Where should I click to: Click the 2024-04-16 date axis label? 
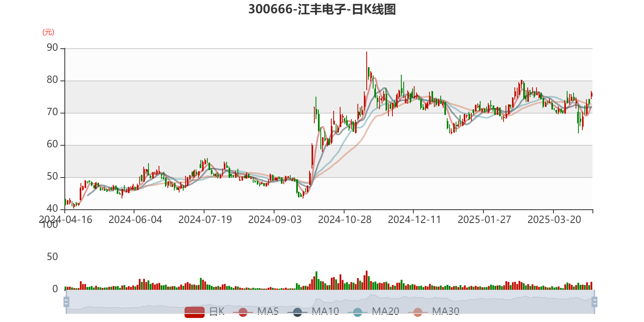[x=66, y=220]
